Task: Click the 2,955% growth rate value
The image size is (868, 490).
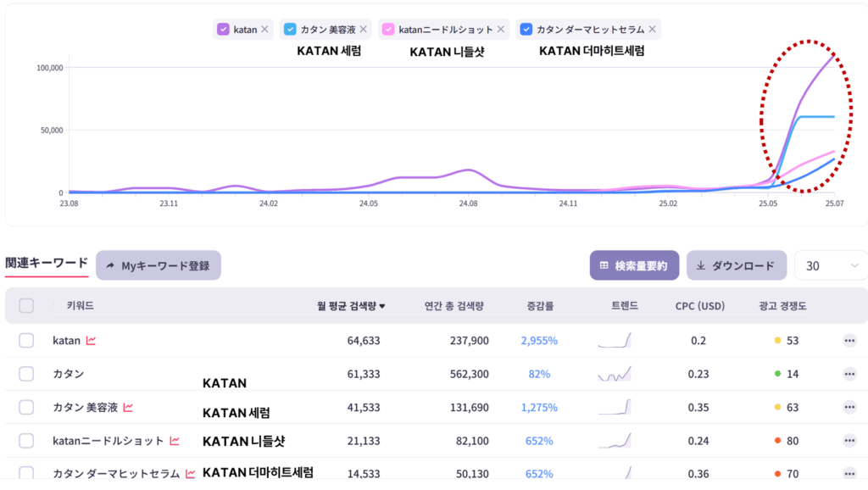Action: tap(539, 341)
